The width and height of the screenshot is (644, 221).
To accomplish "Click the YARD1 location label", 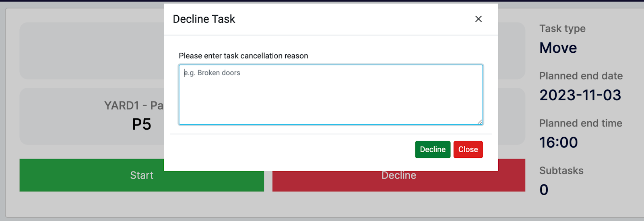I will coord(134,105).
